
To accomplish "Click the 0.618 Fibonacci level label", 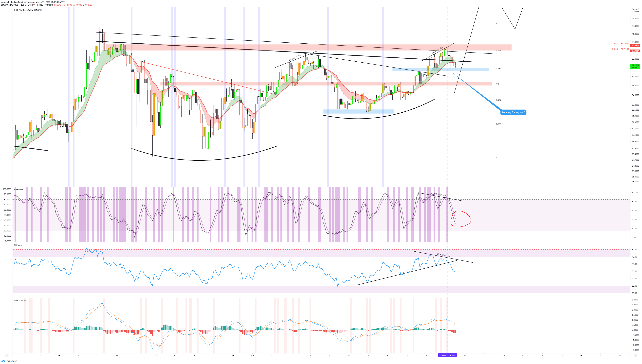I will pos(498,100).
